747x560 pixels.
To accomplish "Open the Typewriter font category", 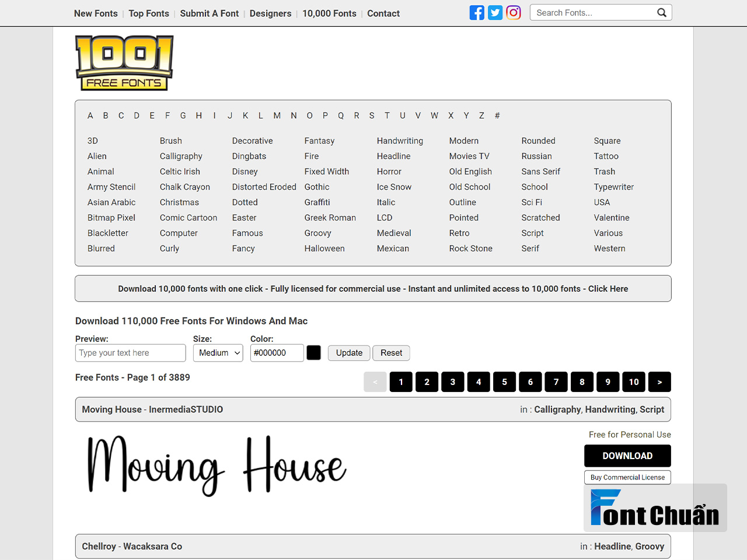I will point(614,187).
